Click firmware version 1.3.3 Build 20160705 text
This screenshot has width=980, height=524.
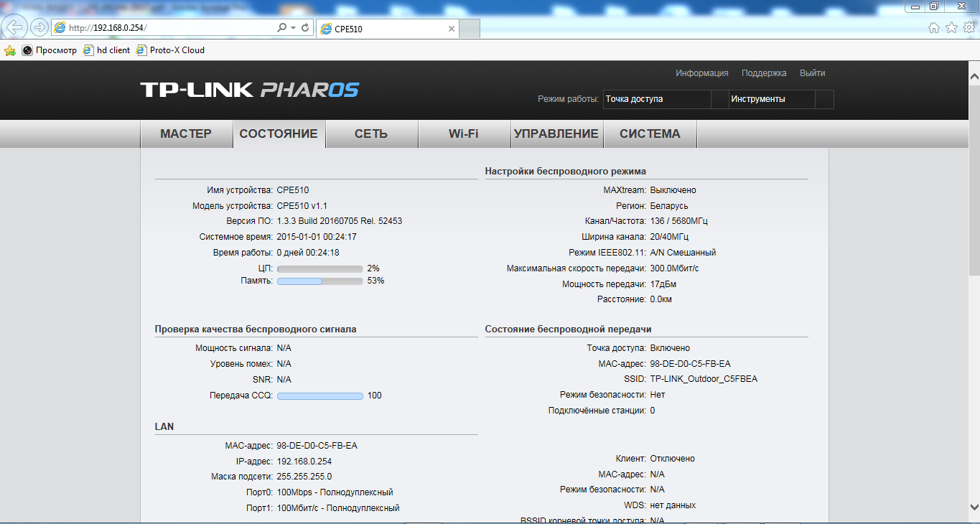(x=340, y=221)
